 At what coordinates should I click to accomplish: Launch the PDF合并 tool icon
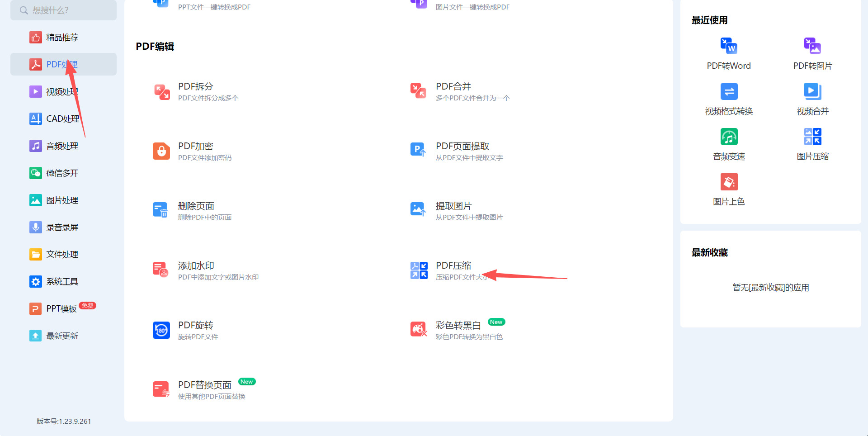point(419,90)
